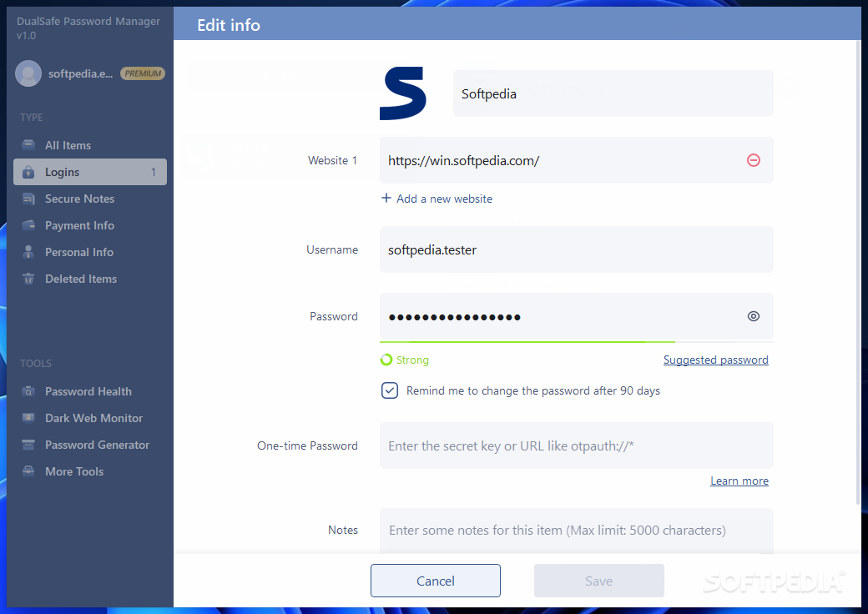Open Dark Web Monitor tool
Image resolution: width=868 pixels, height=614 pixels.
coord(90,418)
